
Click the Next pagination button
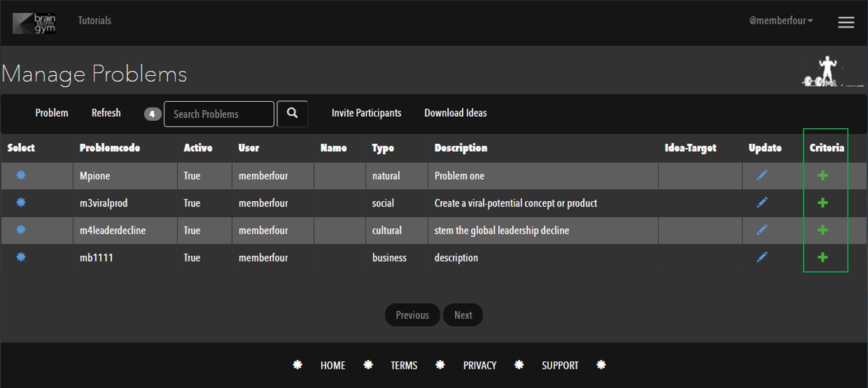(x=463, y=315)
